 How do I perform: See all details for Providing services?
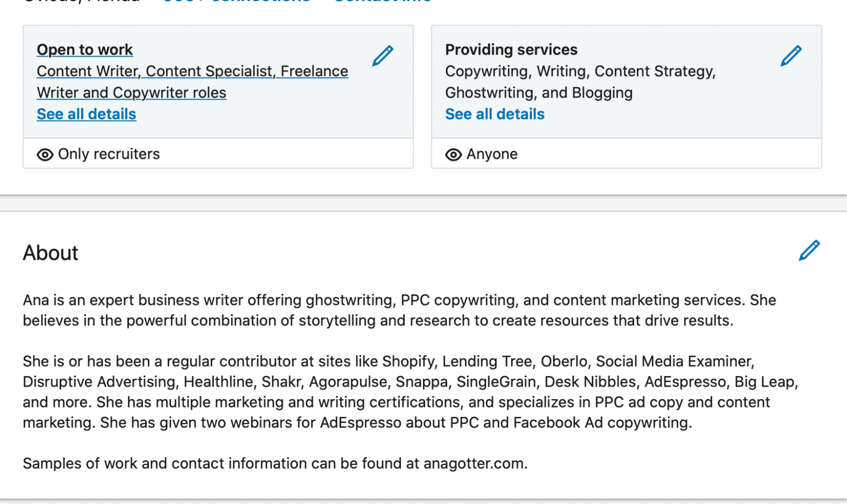tap(495, 114)
